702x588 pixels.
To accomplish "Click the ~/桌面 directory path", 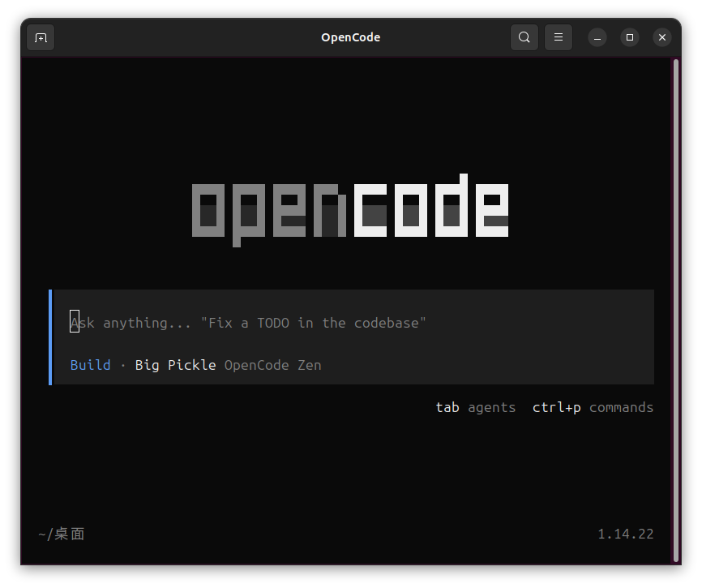I will 62,534.
